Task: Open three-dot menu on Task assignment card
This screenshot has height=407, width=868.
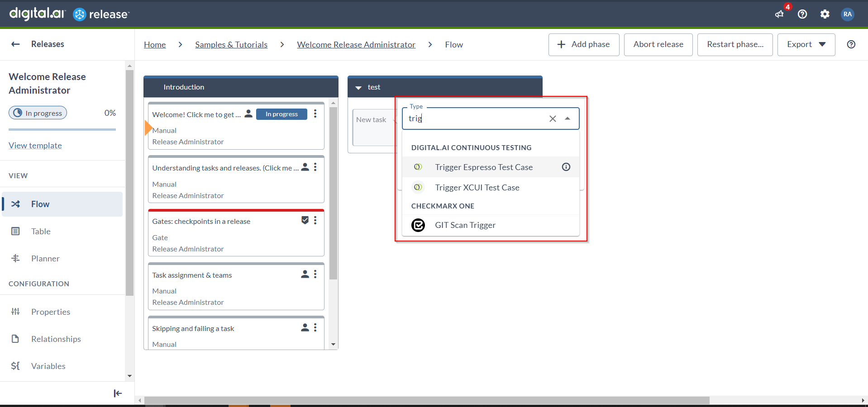Action: click(315, 274)
